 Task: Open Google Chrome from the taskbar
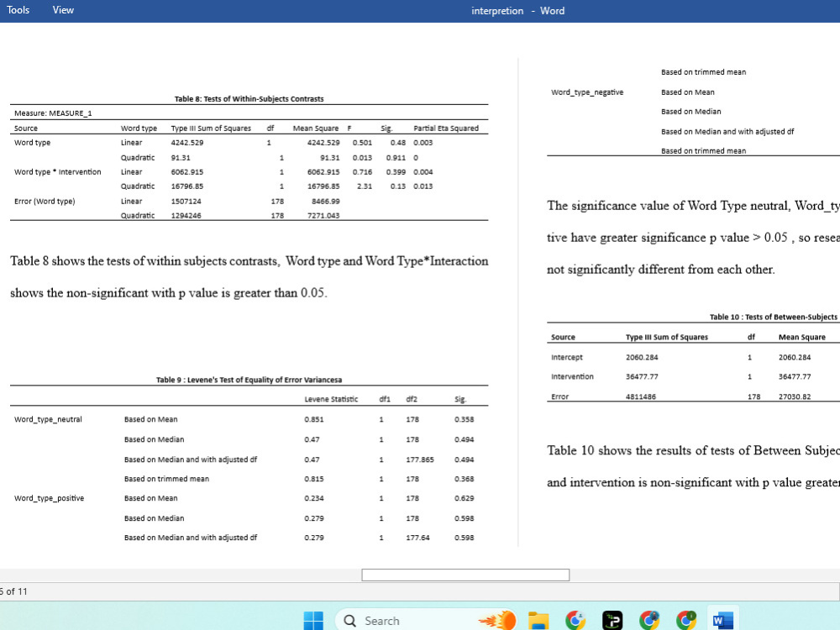click(x=575, y=620)
